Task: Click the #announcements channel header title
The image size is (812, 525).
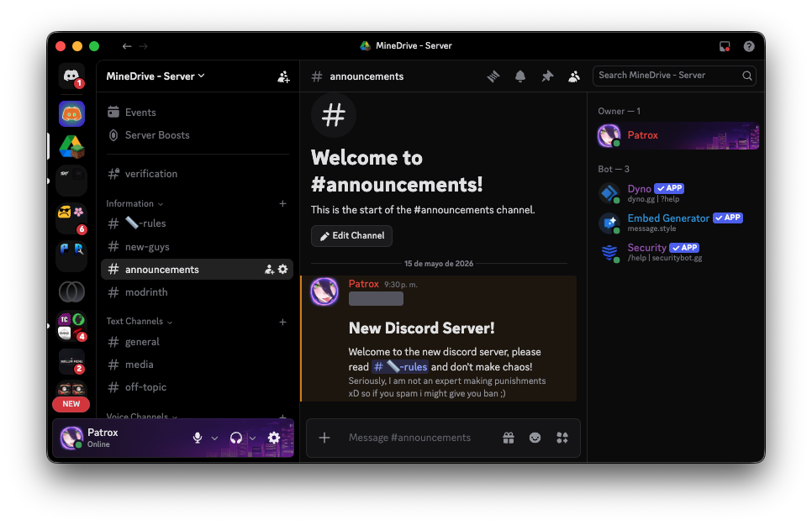Action: tap(366, 76)
